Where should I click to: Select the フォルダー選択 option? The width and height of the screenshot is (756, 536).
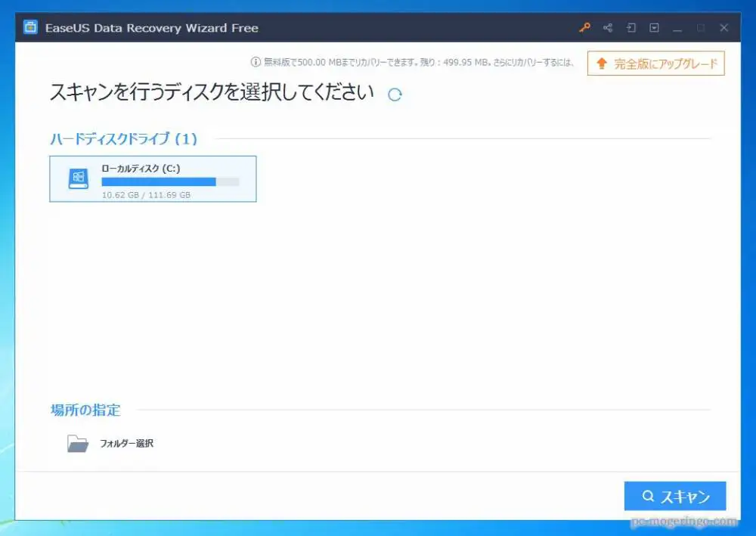pos(126,444)
